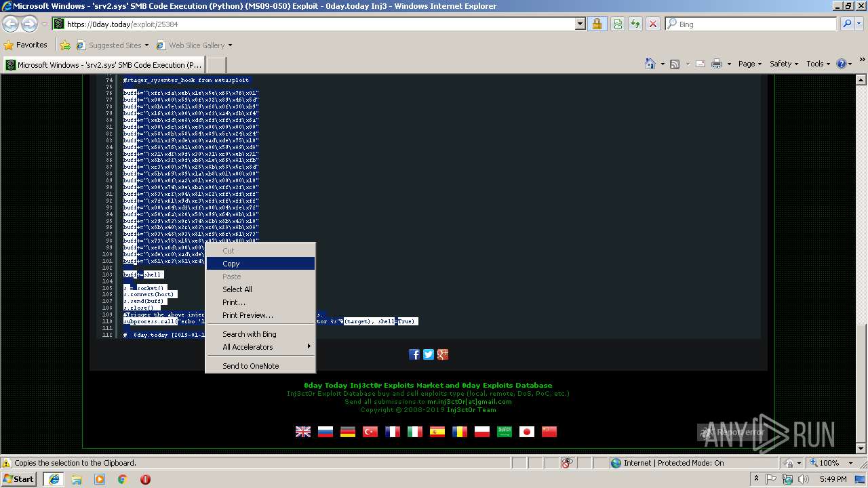Click the mr.inj3ct0r gmail email link
Image resolution: width=868 pixels, height=488 pixels.
(x=469, y=402)
